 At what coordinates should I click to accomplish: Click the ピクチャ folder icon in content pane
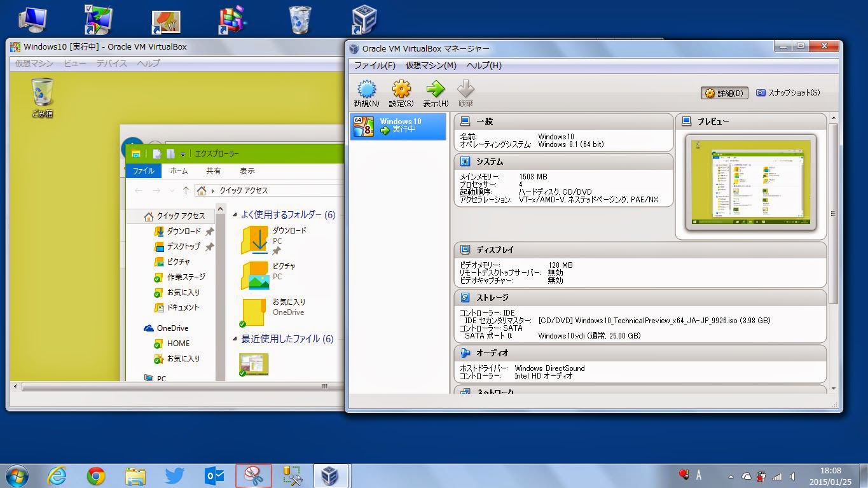point(254,275)
